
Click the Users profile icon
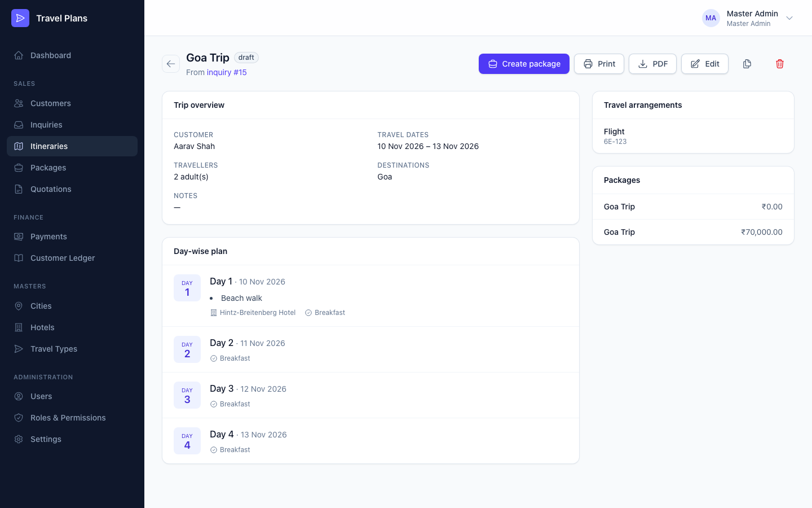pyautogui.click(x=19, y=396)
